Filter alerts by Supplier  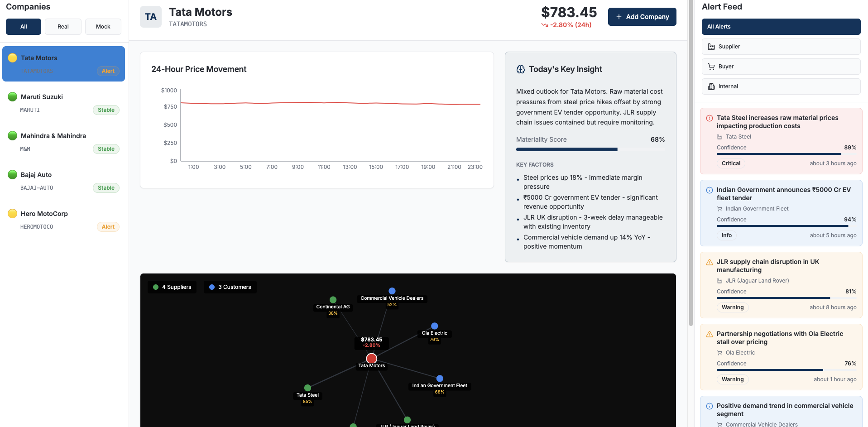click(781, 47)
